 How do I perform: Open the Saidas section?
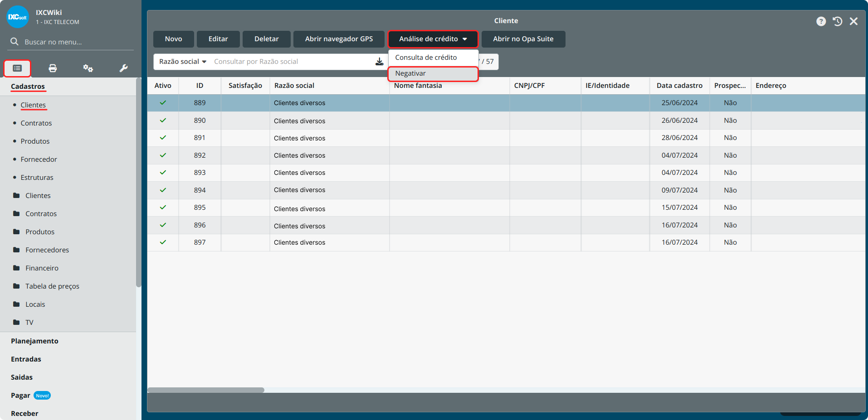pyautogui.click(x=22, y=377)
